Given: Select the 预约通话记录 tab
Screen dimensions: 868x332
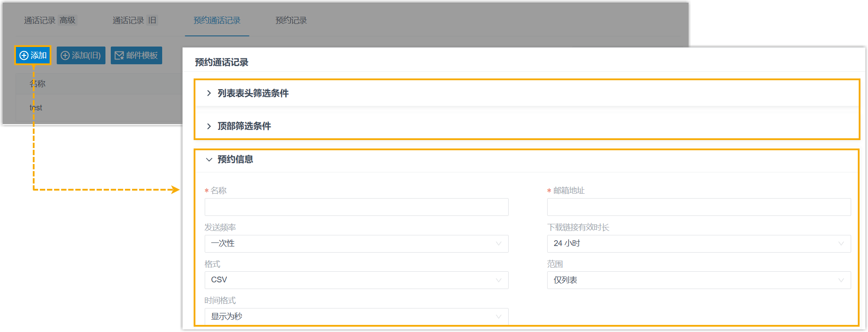Looking at the screenshot, I should pos(217,20).
